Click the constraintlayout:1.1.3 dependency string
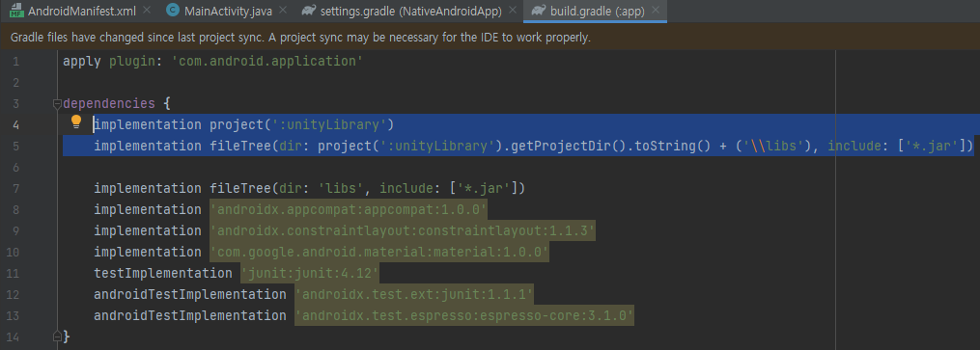Image resolution: width=980 pixels, height=350 pixels. pos(403,230)
